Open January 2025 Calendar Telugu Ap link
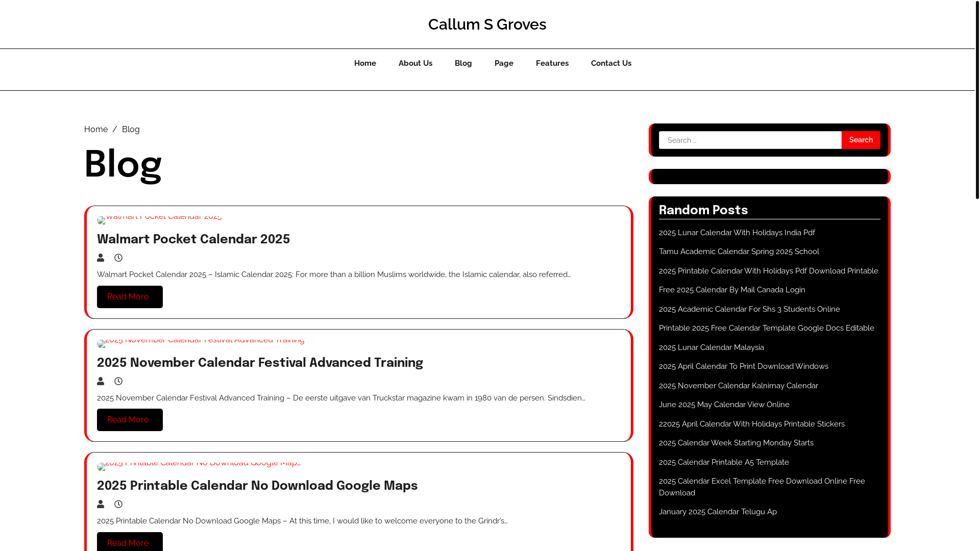 [x=718, y=512]
